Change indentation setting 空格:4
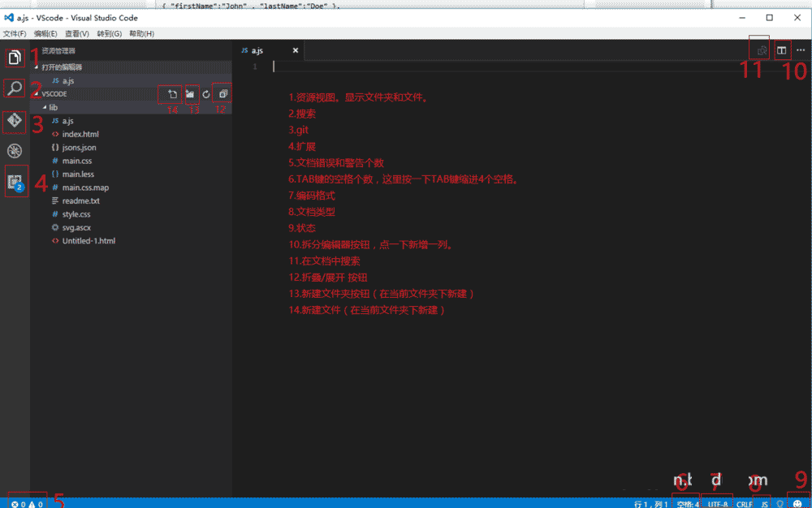 (686, 504)
